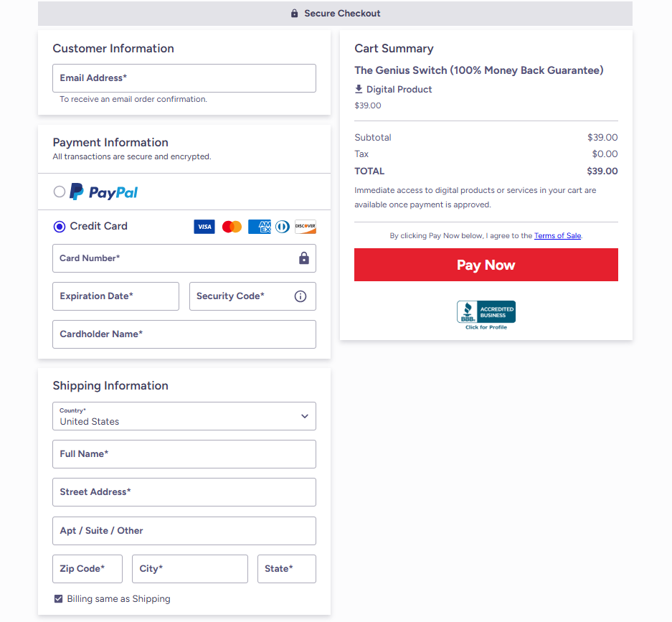Click the padlock icon in Card Number field
The width and height of the screenshot is (672, 622).
point(304,258)
